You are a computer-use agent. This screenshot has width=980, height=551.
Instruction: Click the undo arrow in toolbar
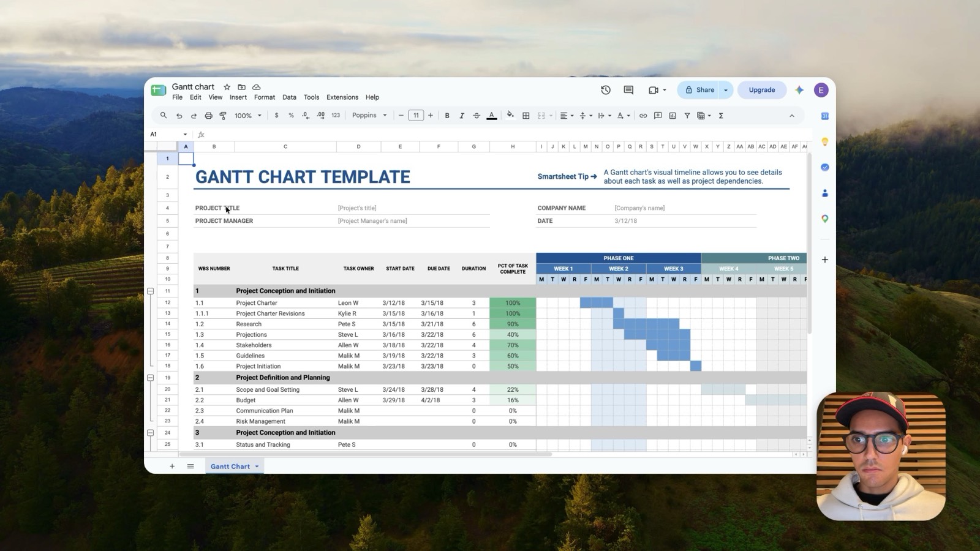click(x=179, y=115)
